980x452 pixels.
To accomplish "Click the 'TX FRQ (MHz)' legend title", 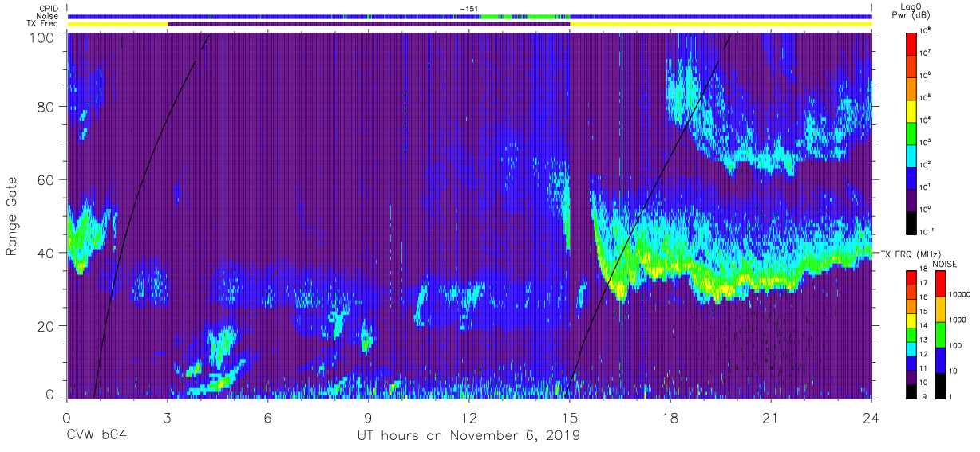I will click(x=909, y=254).
